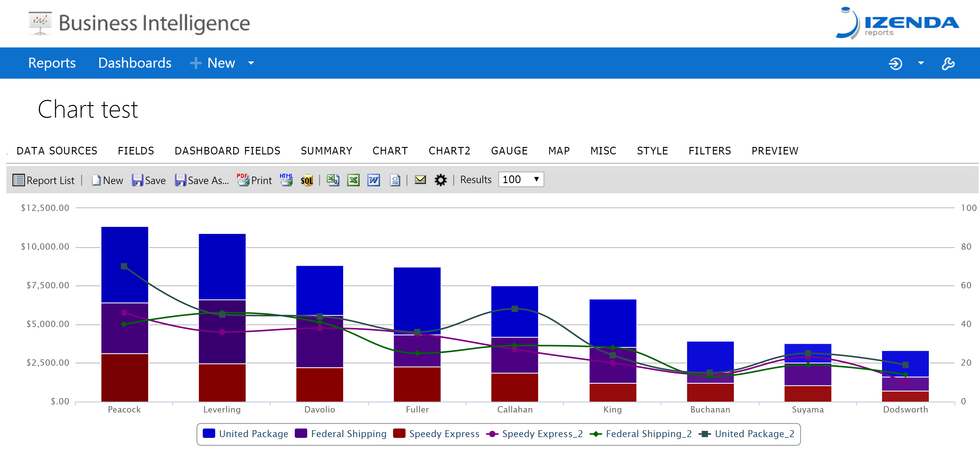Click the Speedy Express red legend swatch
Screen dimensions: 980x468
click(x=399, y=433)
